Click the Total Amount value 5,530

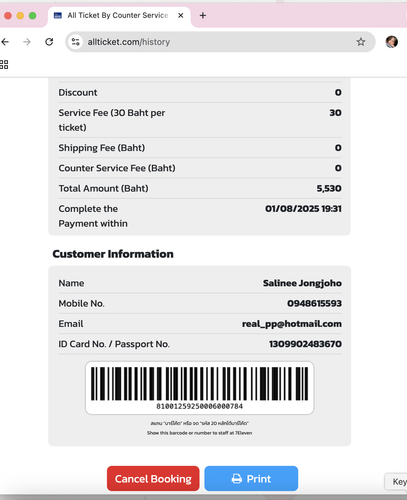click(329, 188)
